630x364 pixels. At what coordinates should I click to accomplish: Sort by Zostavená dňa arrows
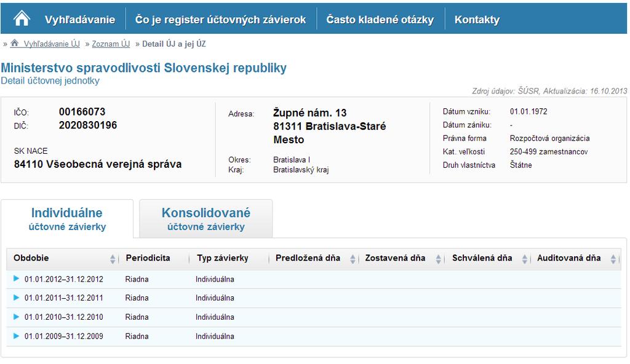coord(438,259)
